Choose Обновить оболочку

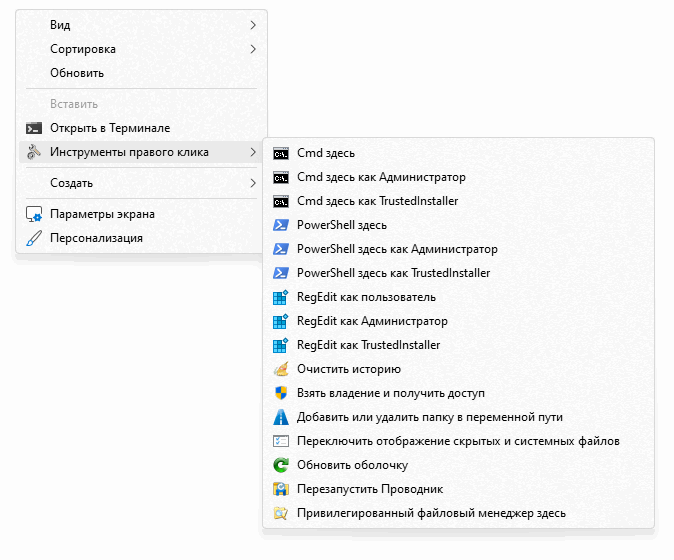458,465
